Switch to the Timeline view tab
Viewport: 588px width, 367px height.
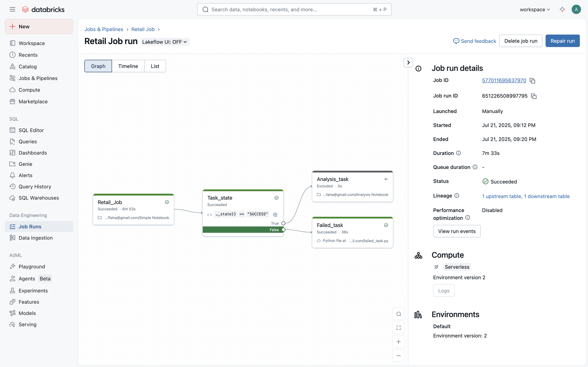point(128,66)
